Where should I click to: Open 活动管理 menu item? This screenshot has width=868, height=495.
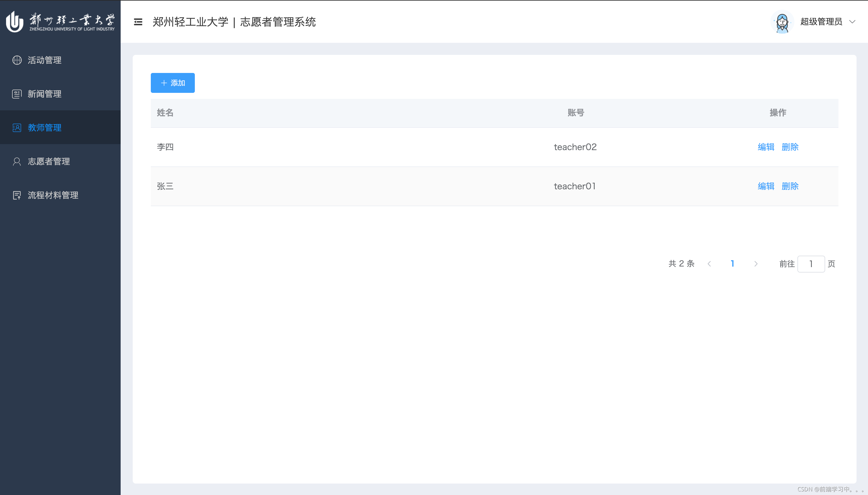click(45, 60)
